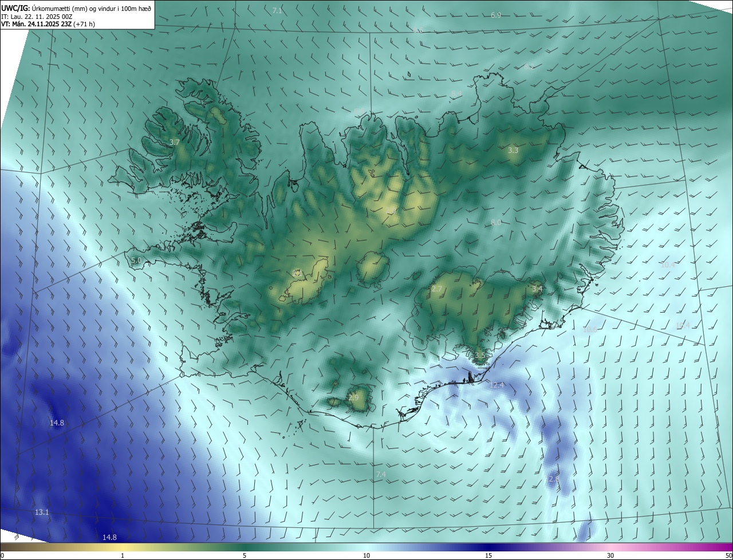Select the 5.0 value label on the map

136,261
